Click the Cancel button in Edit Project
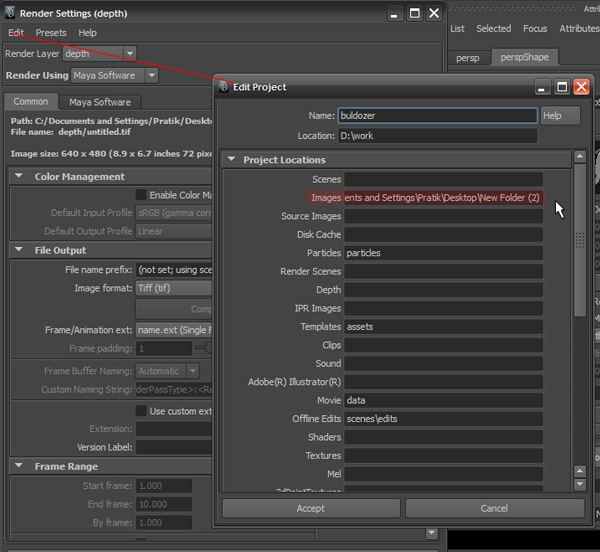 (495, 508)
